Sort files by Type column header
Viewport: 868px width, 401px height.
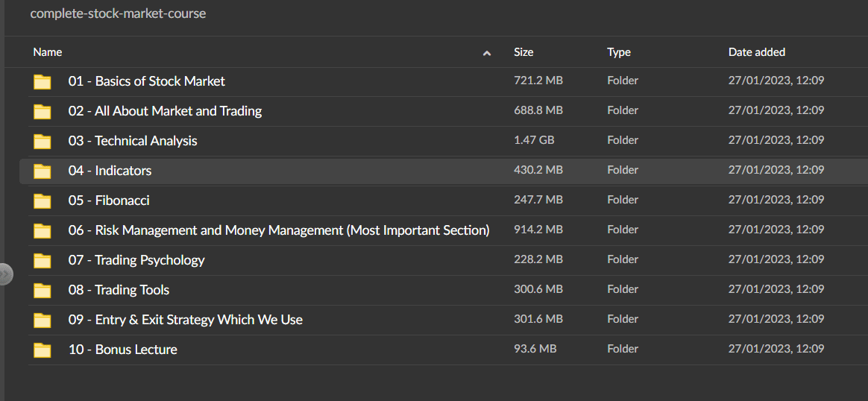click(619, 52)
